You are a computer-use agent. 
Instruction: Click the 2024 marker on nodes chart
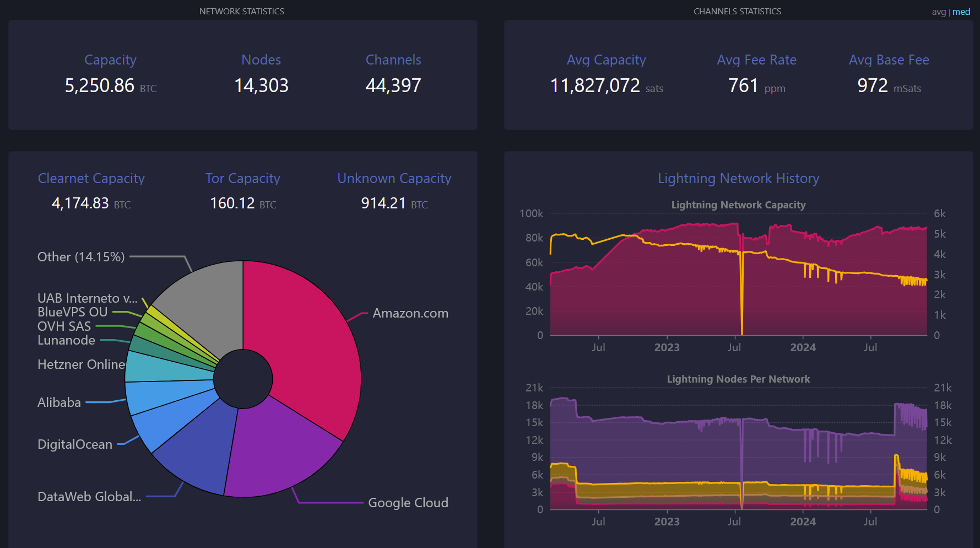pyautogui.click(x=803, y=522)
